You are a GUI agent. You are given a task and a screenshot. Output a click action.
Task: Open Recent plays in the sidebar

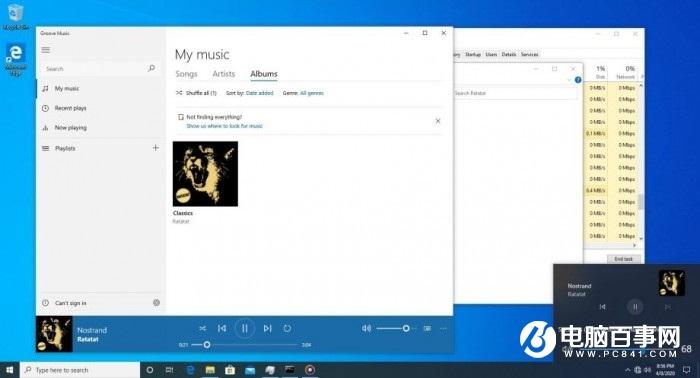(x=100, y=108)
